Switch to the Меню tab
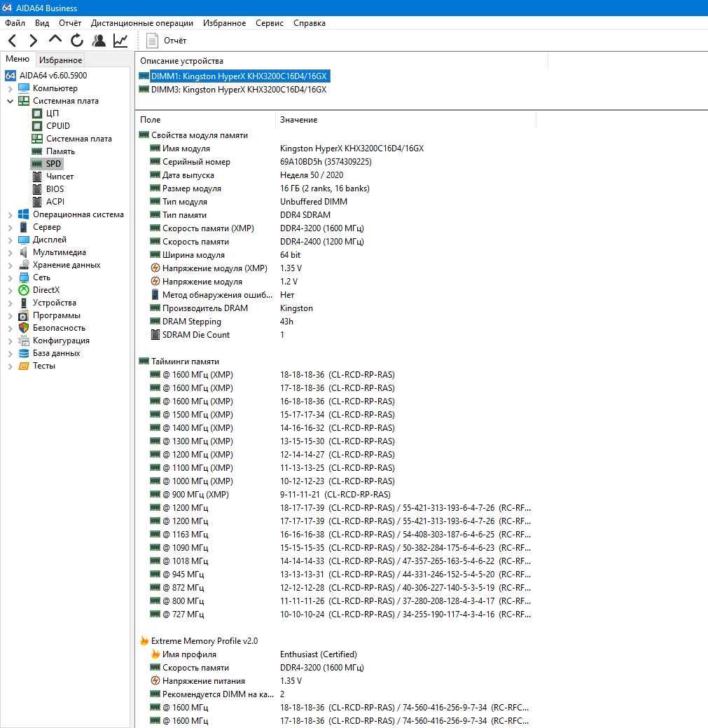Screen dimensions: 708x728 click(18, 59)
